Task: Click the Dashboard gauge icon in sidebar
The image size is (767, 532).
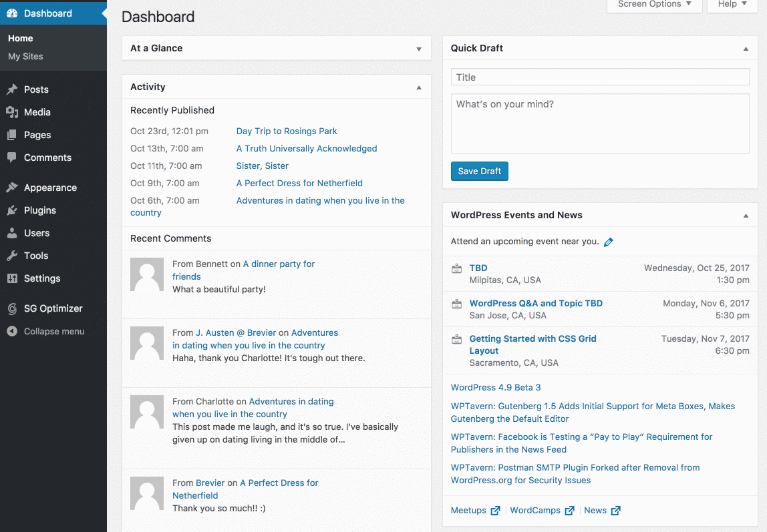Action: 12,13
